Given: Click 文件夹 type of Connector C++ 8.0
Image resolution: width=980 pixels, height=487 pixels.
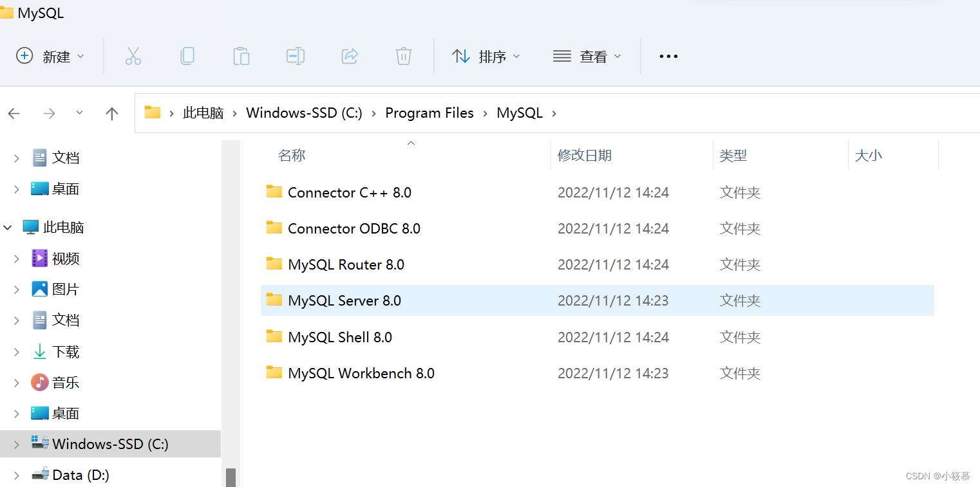Looking at the screenshot, I should [740, 192].
